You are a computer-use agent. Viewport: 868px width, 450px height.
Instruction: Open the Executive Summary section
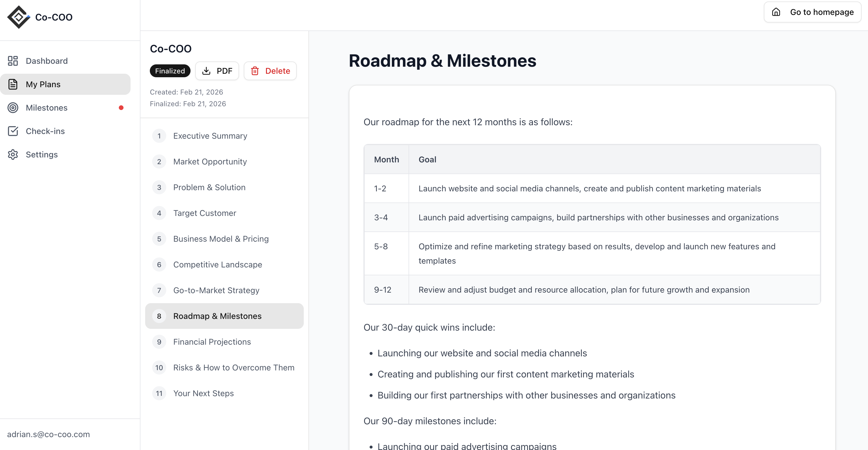(210, 136)
